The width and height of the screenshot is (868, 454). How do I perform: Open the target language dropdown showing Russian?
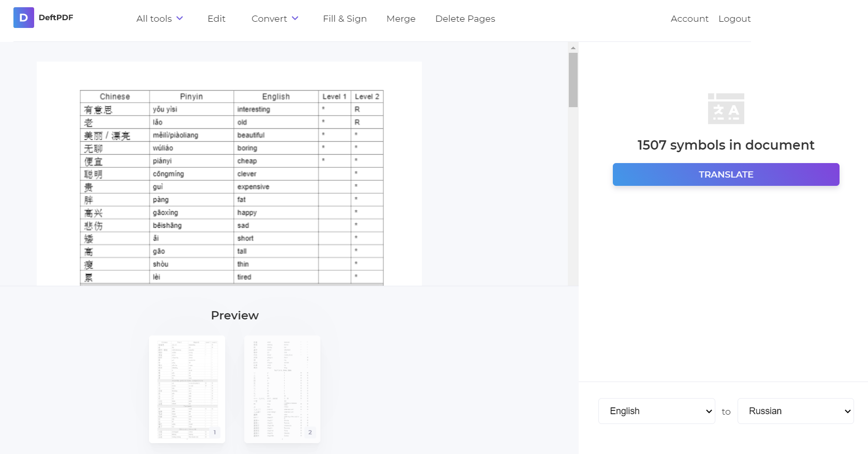point(796,411)
